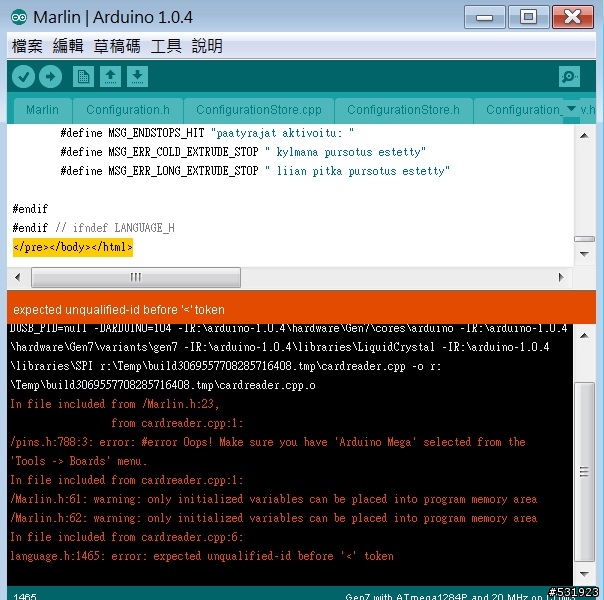
Task: Open the tab list dropdown arrow
Action: [572, 109]
